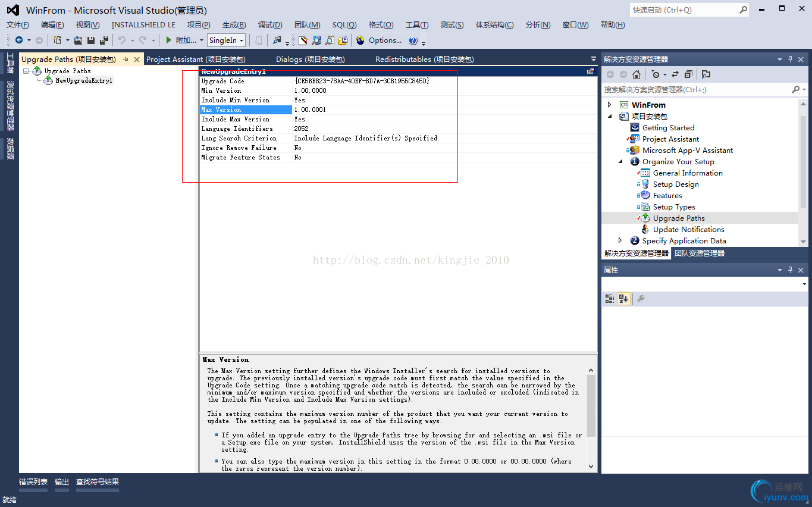Click Solution Explorer preview selected items icon

(706, 74)
